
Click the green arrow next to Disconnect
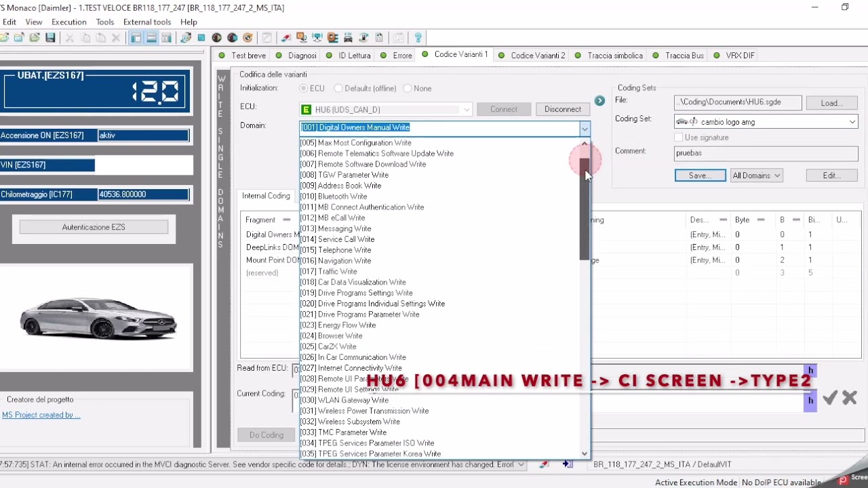[599, 101]
